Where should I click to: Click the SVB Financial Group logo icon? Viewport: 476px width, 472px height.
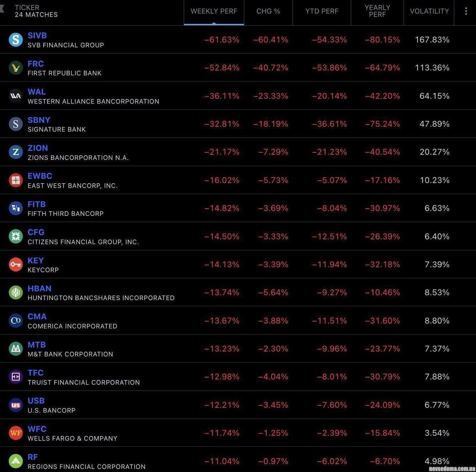pos(15,39)
